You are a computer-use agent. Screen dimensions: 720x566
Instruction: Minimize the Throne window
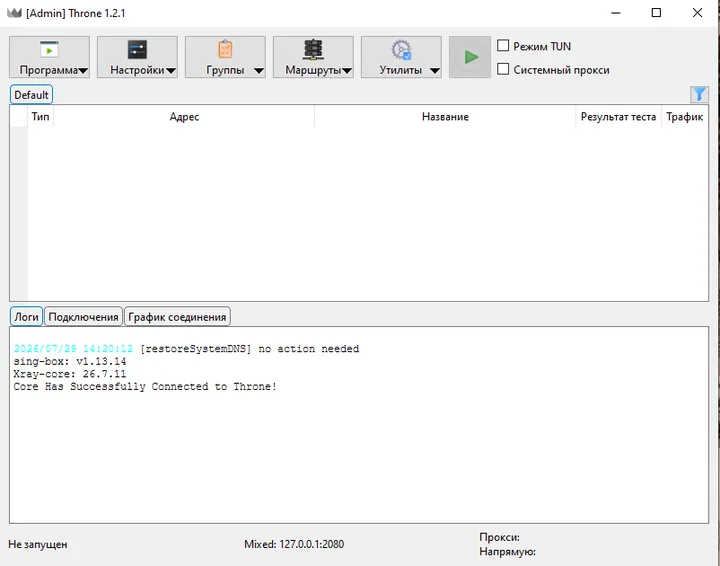point(616,13)
